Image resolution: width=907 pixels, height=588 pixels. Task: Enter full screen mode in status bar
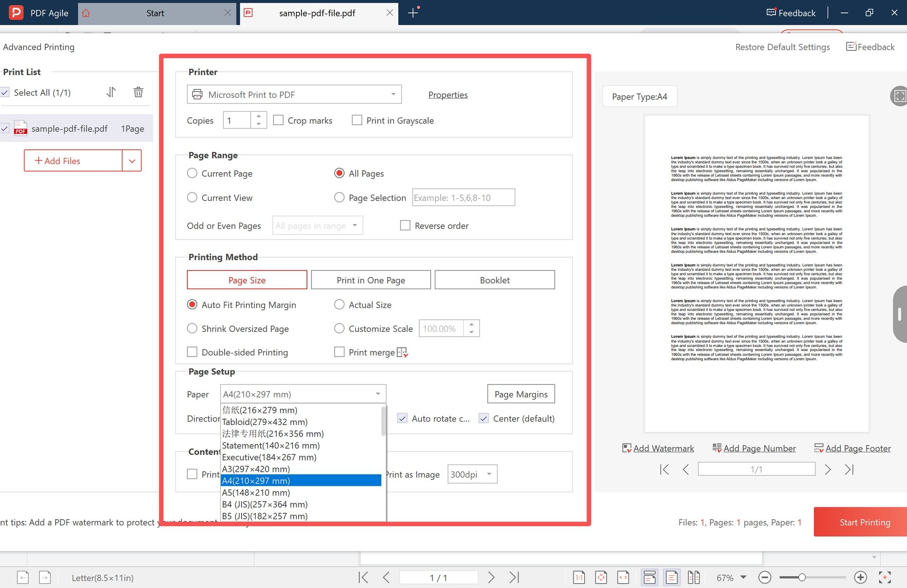(x=885, y=577)
